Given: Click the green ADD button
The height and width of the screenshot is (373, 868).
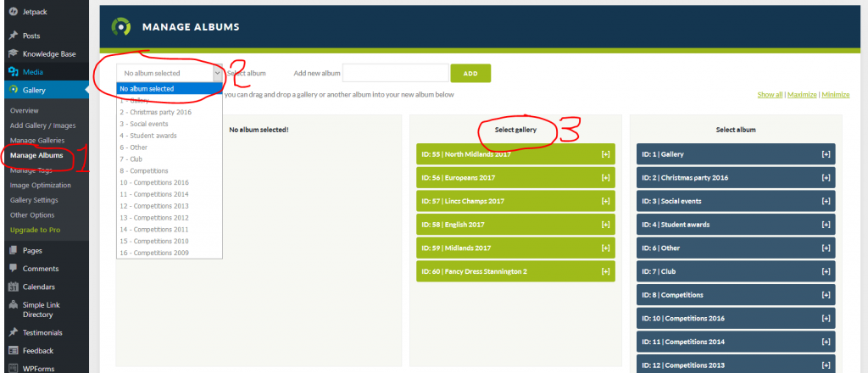Looking at the screenshot, I should pyautogui.click(x=470, y=73).
